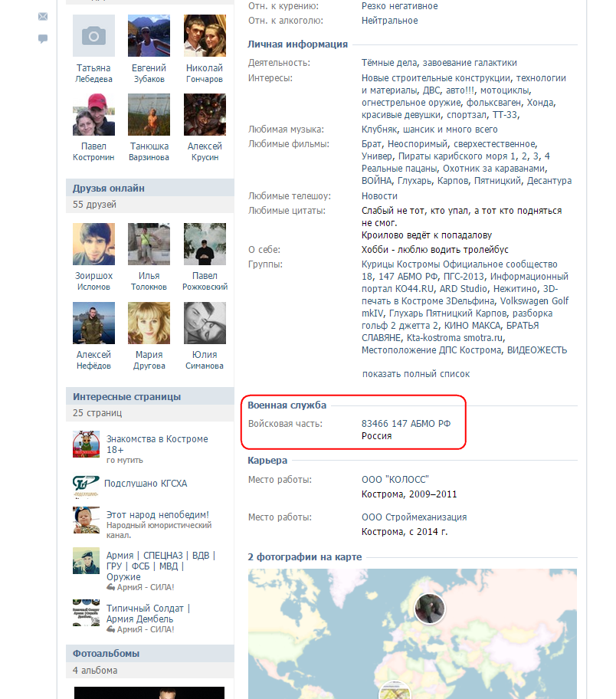This screenshot has height=699, width=616.
Task: Open Николай Гончаров's profile photo
Action: (205, 36)
